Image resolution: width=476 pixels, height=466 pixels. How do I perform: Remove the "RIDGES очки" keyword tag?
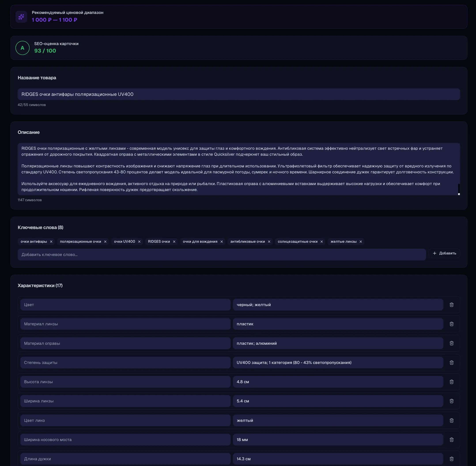click(x=174, y=242)
